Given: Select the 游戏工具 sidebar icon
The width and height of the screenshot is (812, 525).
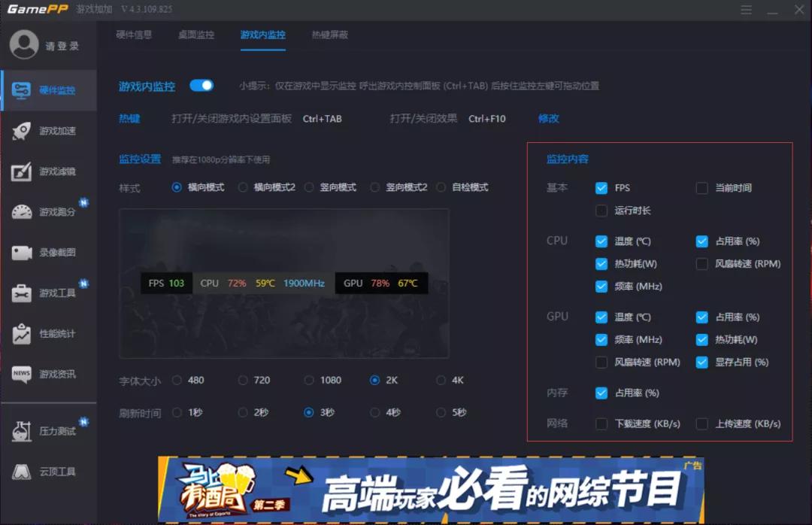Looking at the screenshot, I should 49,293.
